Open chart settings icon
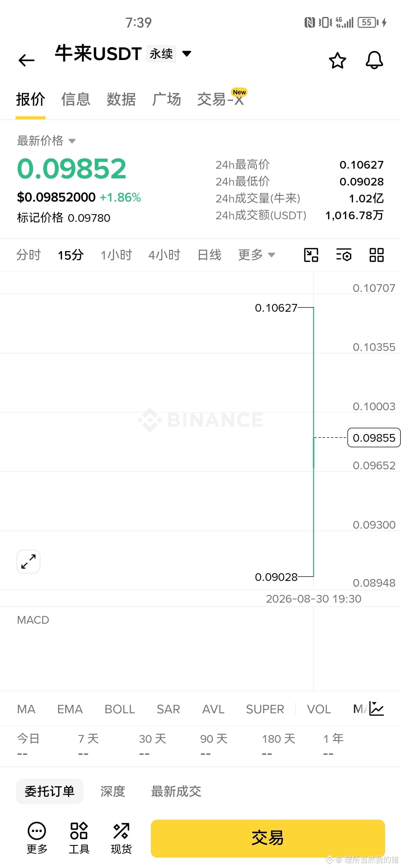This screenshot has height=868, width=401. (344, 255)
